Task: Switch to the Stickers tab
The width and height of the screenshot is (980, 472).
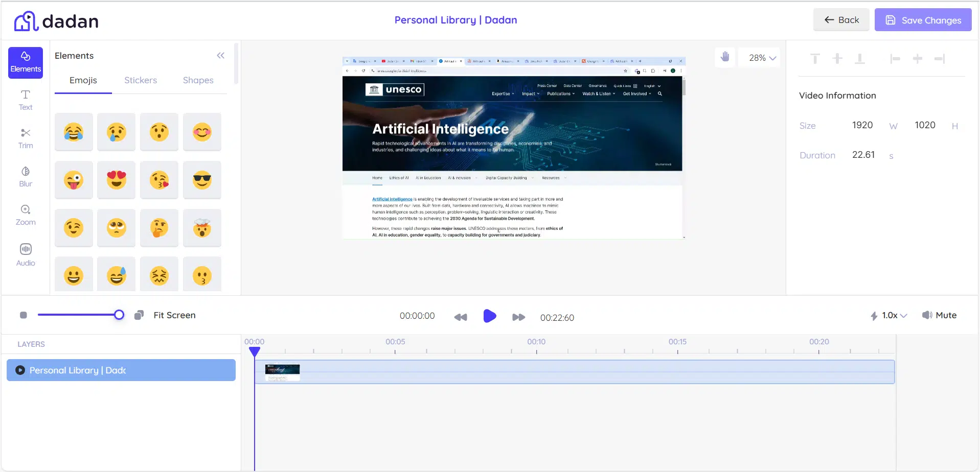Action: (141, 80)
